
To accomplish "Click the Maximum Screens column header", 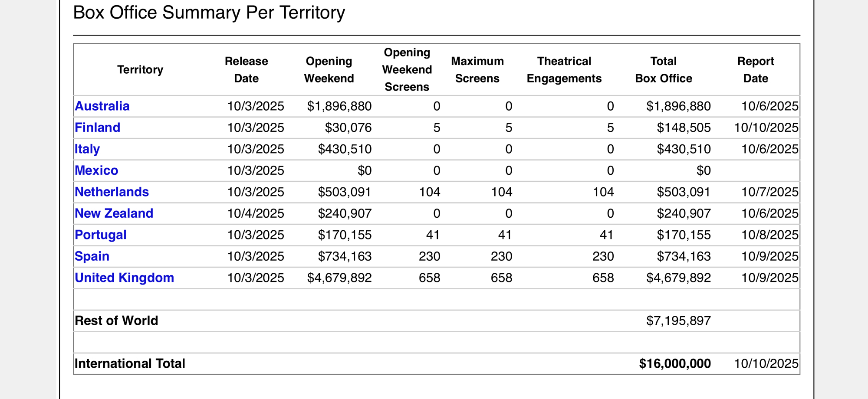I will [477, 69].
